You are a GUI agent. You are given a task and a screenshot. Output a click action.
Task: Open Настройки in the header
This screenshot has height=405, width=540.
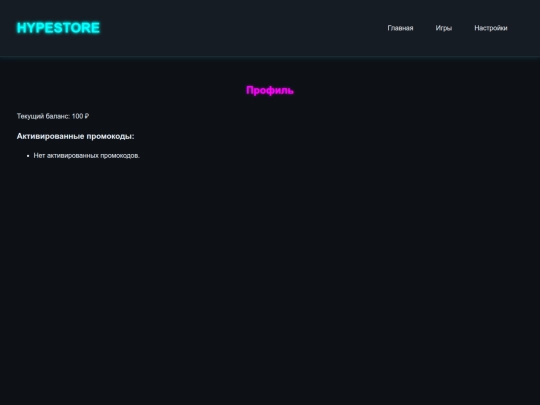click(x=491, y=28)
